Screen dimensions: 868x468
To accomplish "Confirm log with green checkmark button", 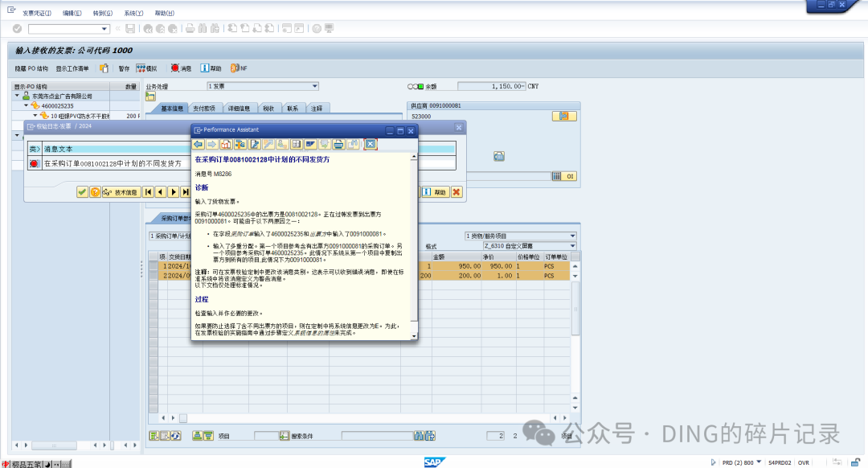I will tap(82, 192).
